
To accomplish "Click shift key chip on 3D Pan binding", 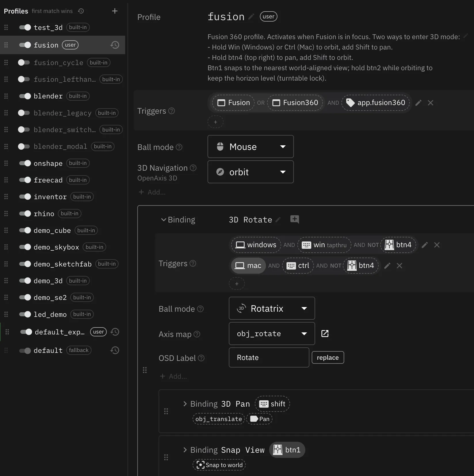I will [272, 404].
